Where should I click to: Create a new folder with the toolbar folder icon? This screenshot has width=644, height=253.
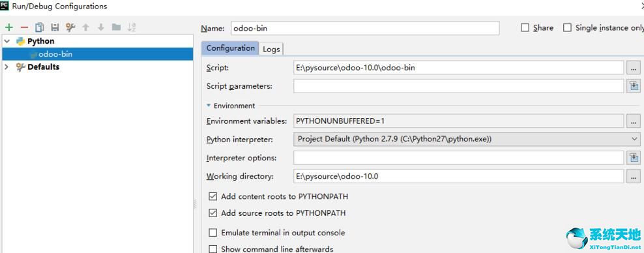point(116,27)
